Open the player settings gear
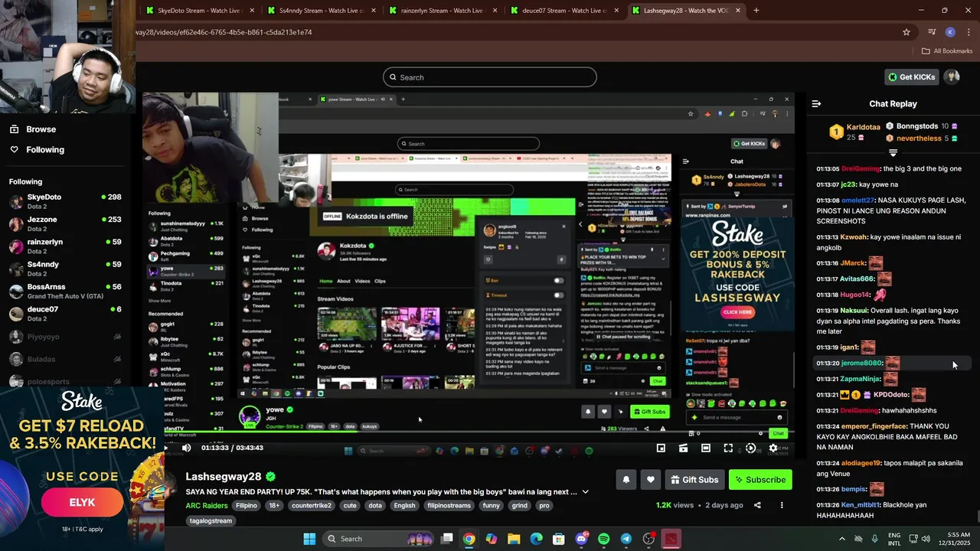This screenshot has width=980, height=551. (773, 448)
